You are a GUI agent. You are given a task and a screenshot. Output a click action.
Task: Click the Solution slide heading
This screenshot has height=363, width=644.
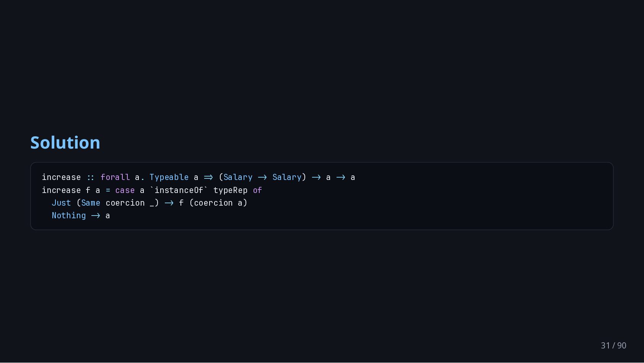click(x=65, y=143)
